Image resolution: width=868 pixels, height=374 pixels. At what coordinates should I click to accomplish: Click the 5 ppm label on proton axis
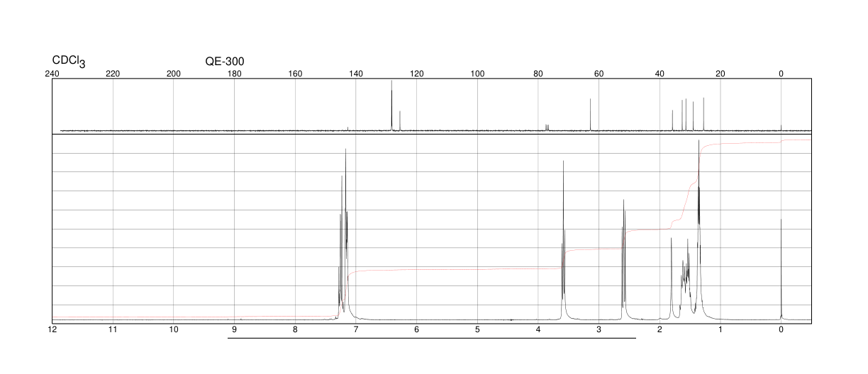(x=477, y=330)
